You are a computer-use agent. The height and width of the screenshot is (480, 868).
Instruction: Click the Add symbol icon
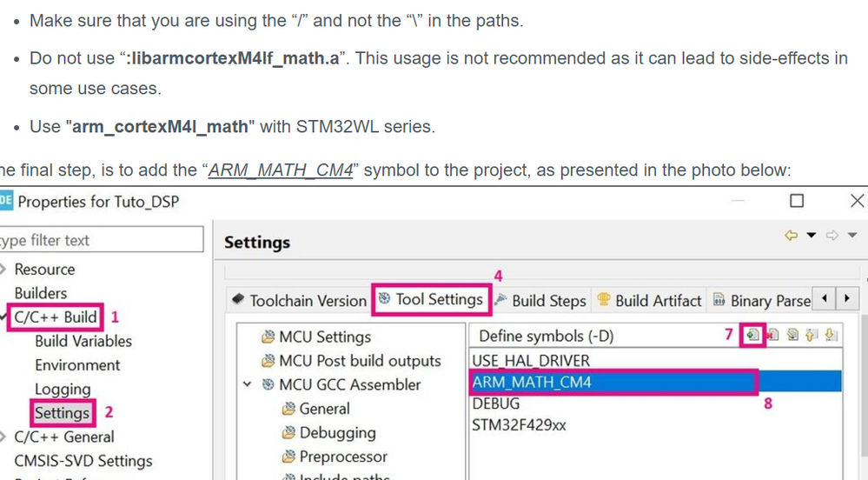coord(752,336)
